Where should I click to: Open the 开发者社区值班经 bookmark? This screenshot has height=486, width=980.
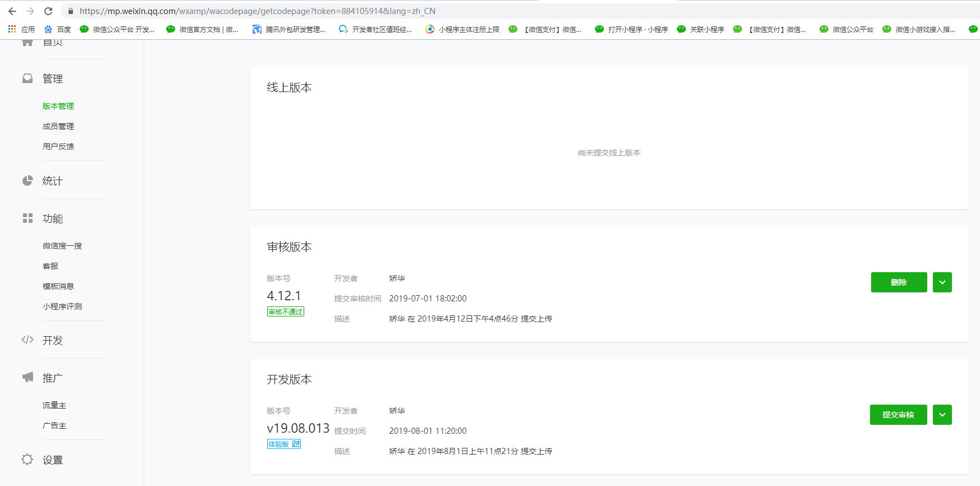(375, 29)
